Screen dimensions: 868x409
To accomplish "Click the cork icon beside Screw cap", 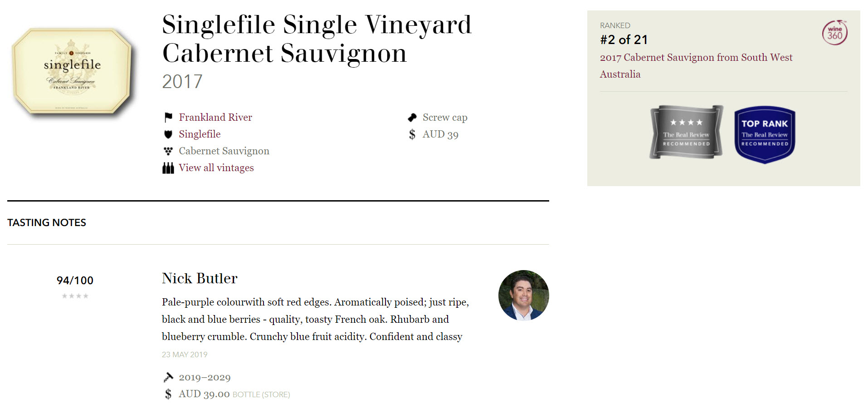I will pos(412,118).
